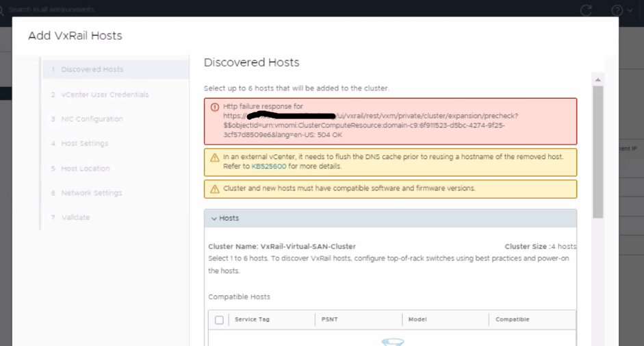Sort by the Service Tag column header
Image resolution: width=644 pixels, height=346 pixels.
coord(252,320)
